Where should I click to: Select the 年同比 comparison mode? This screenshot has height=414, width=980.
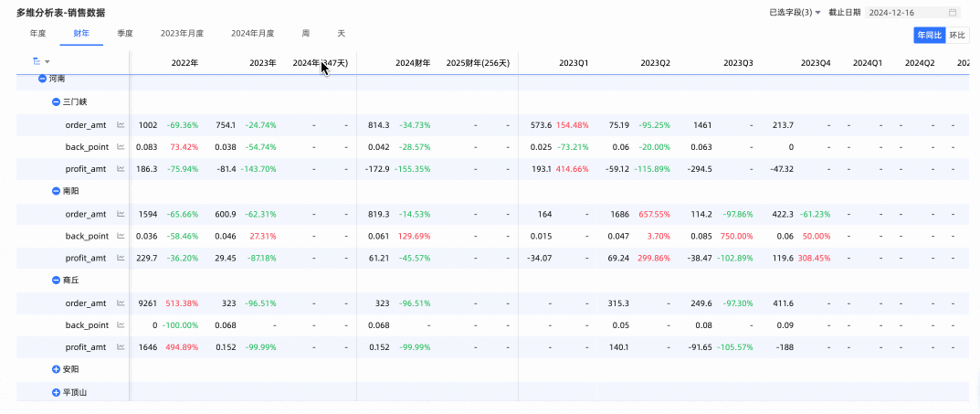[929, 35]
